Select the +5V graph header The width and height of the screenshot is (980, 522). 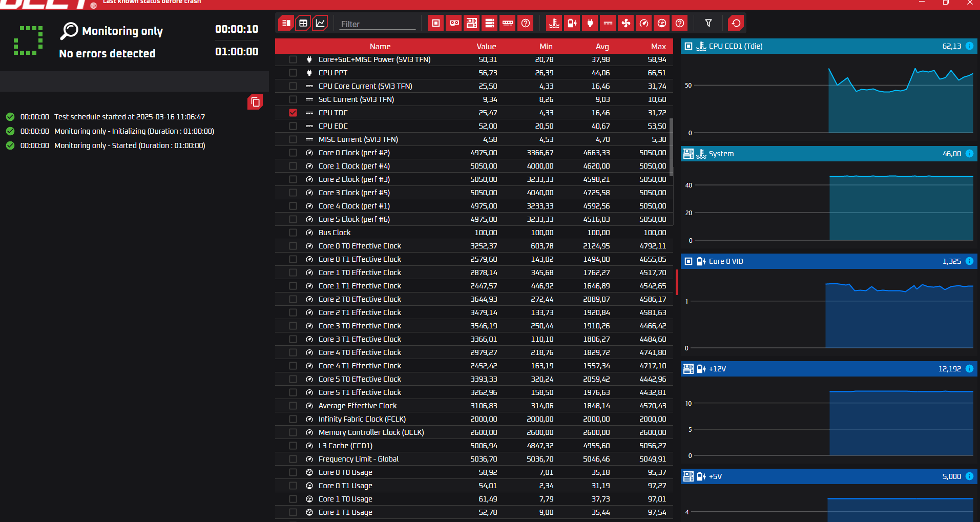(x=828, y=476)
